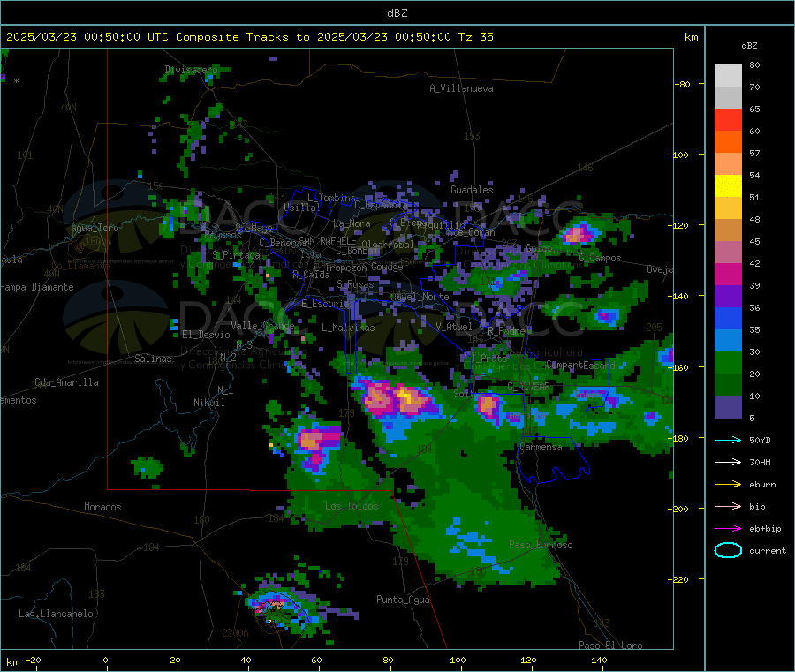The width and height of the screenshot is (795, 672).
Task: Click the 'Lag.Llancanelo' map label
Action: click(56, 614)
